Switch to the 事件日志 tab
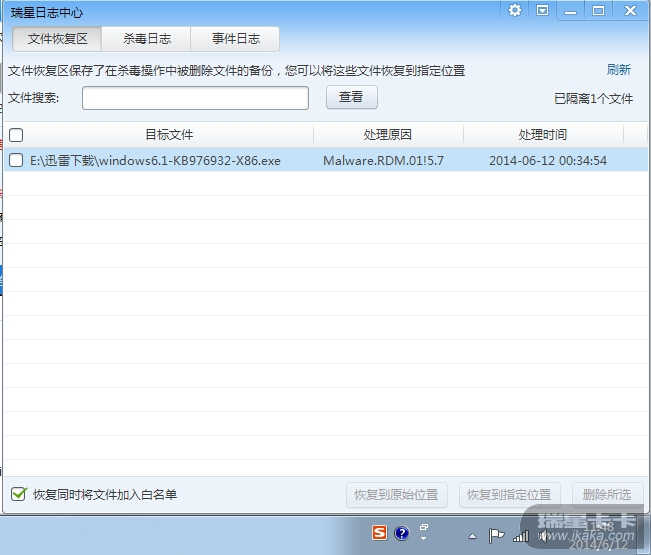Viewport: 651px width, 555px height. 235,39
